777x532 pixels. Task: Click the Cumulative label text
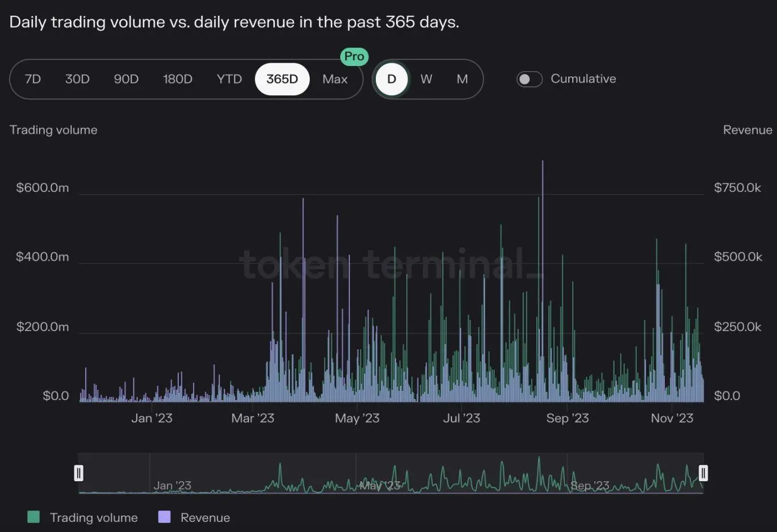583,79
